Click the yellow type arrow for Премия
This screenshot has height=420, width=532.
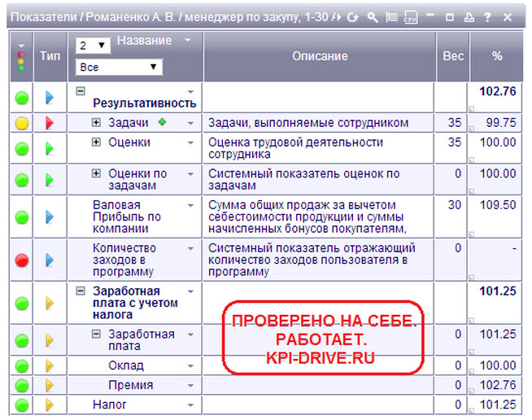pyautogui.click(x=50, y=385)
